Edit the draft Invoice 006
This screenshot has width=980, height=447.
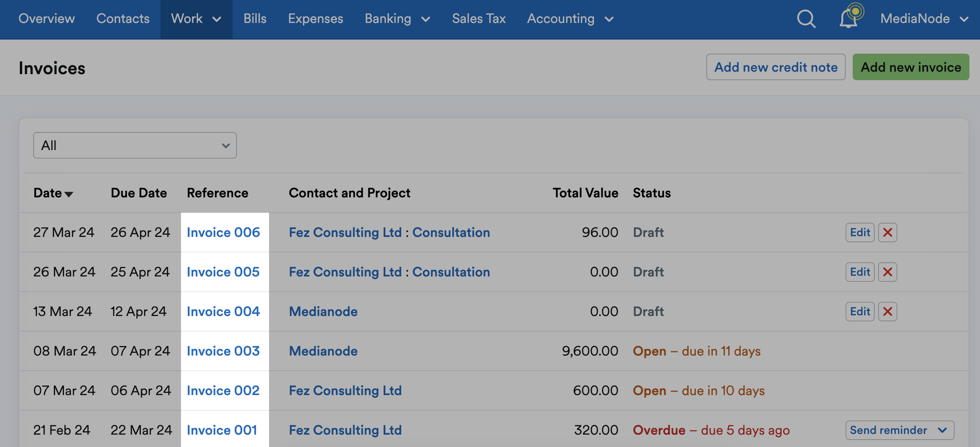tap(860, 232)
